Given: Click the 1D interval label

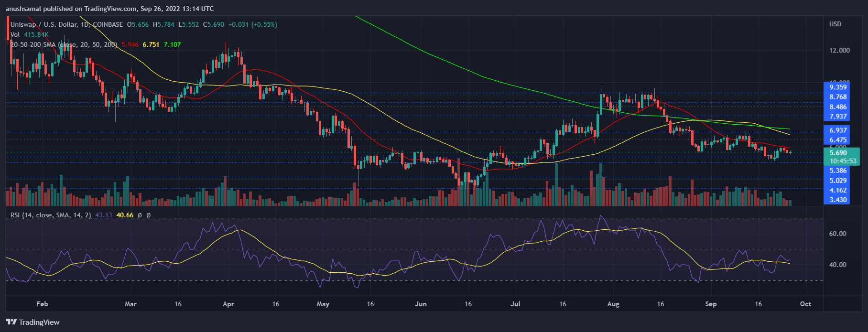Looking at the screenshot, I should click(x=86, y=24).
